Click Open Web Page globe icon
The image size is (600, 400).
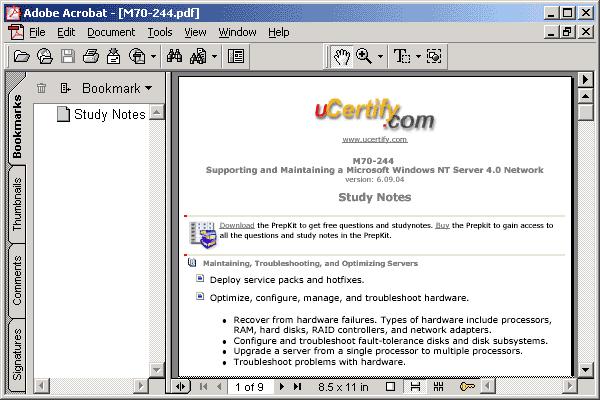click(x=45, y=57)
